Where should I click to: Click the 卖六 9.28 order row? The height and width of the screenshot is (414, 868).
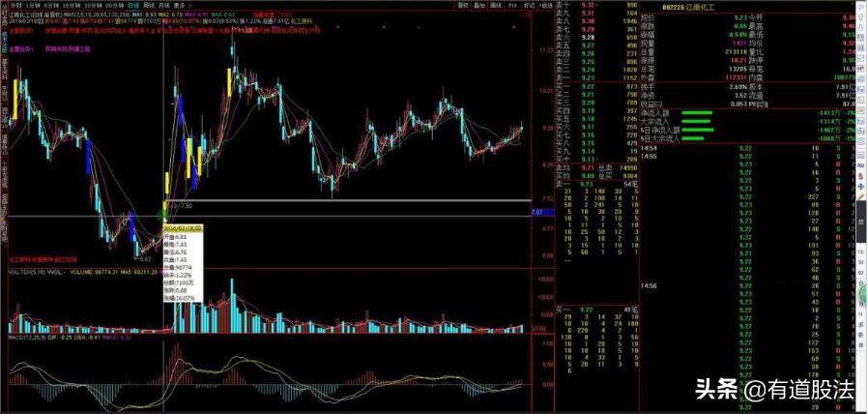[x=595, y=37]
